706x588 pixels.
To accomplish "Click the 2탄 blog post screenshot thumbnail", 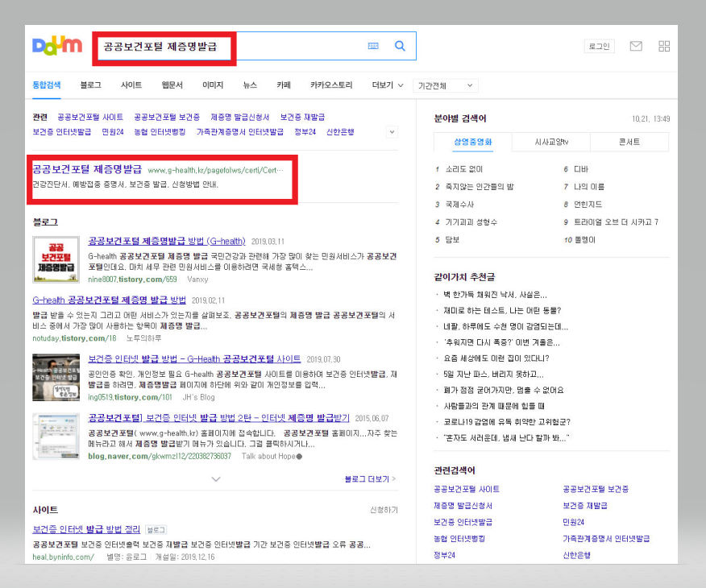I will tap(56, 437).
